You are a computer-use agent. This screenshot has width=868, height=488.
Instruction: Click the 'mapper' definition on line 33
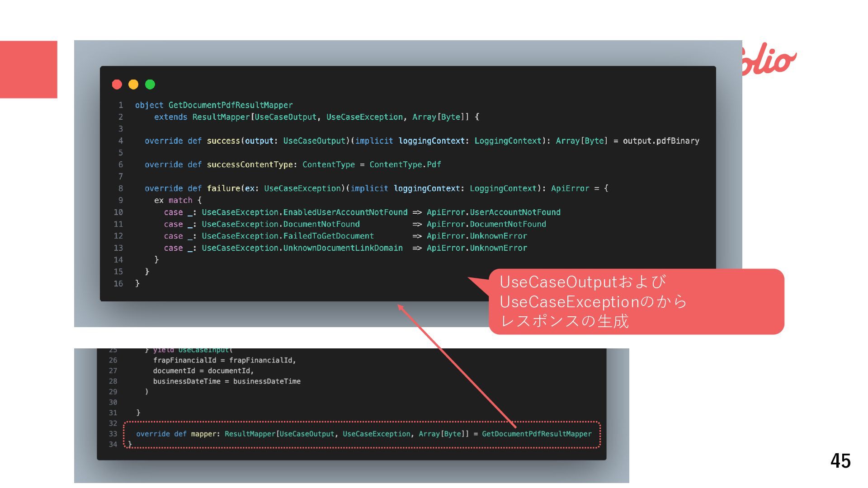(x=204, y=434)
